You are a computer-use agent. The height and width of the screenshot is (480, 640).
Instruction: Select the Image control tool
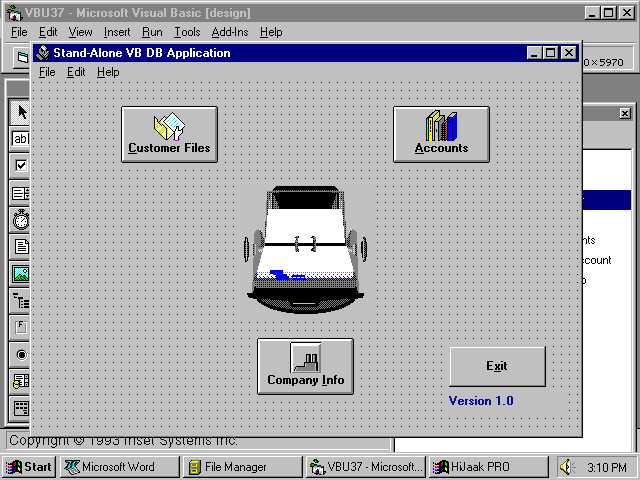pyautogui.click(x=20, y=273)
